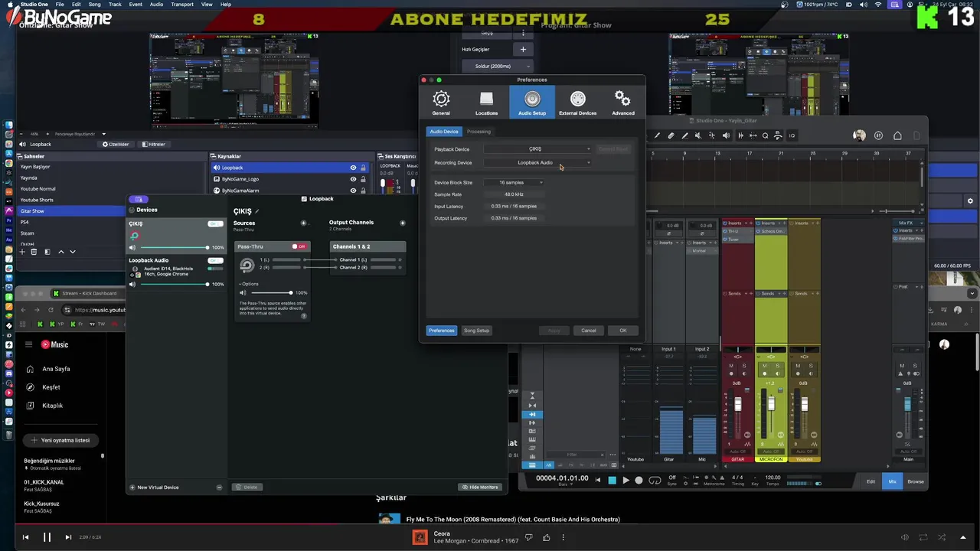The image size is (980, 551).
Task: Dislike the song Ceora with thumbs down
Action: (x=530, y=538)
